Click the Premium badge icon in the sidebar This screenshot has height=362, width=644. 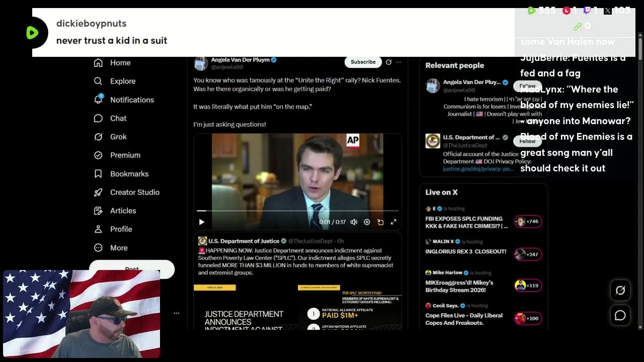tap(98, 155)
